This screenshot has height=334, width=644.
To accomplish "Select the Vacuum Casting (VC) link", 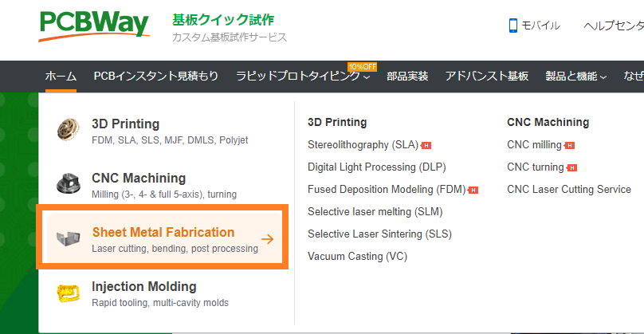I will 357,257.
